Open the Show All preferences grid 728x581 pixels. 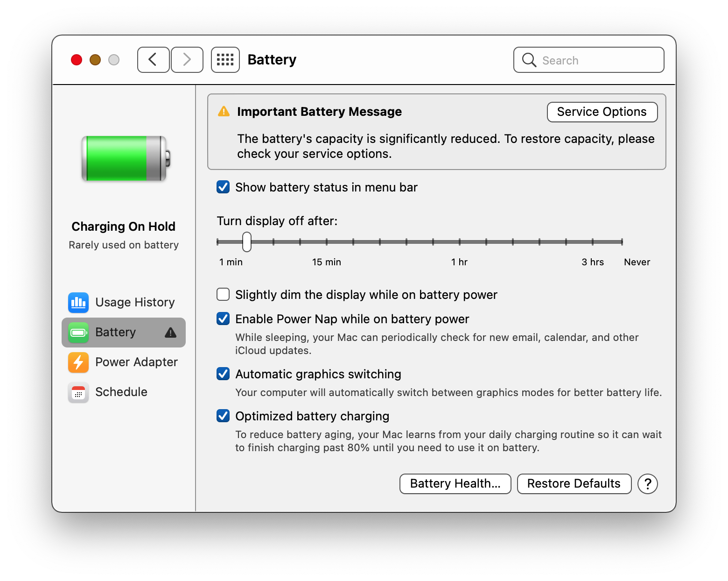tap(225, 60)
